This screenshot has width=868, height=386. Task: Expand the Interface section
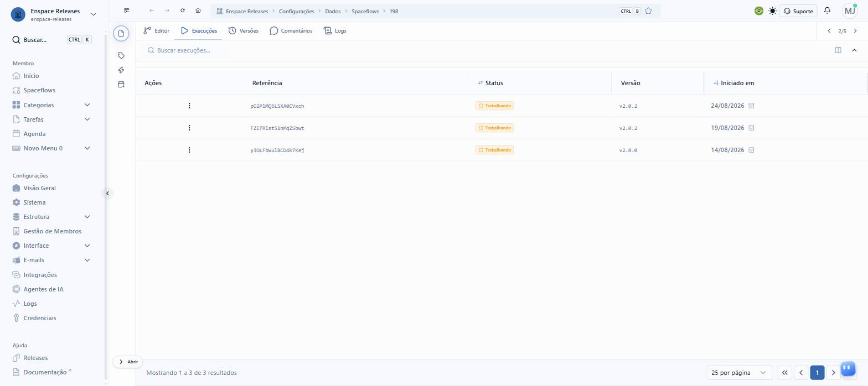(87, 246)
